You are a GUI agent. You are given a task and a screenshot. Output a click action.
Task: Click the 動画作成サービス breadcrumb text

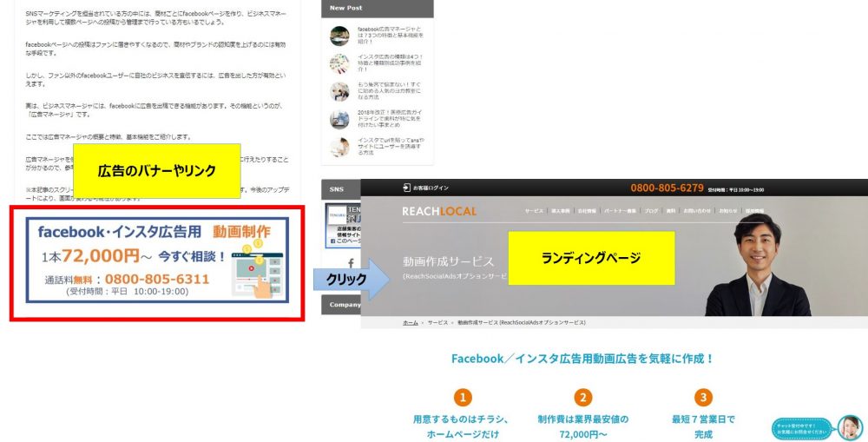click(522, 322)
